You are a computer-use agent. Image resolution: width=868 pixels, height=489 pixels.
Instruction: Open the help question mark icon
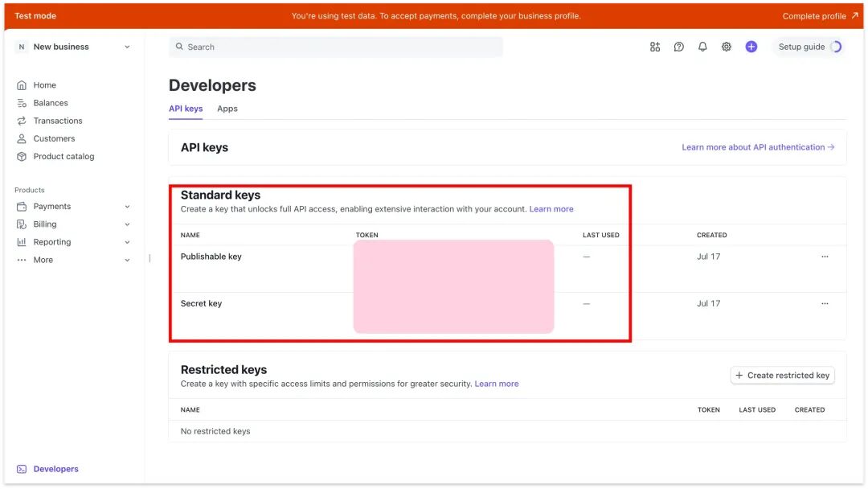tap(678, 47)
